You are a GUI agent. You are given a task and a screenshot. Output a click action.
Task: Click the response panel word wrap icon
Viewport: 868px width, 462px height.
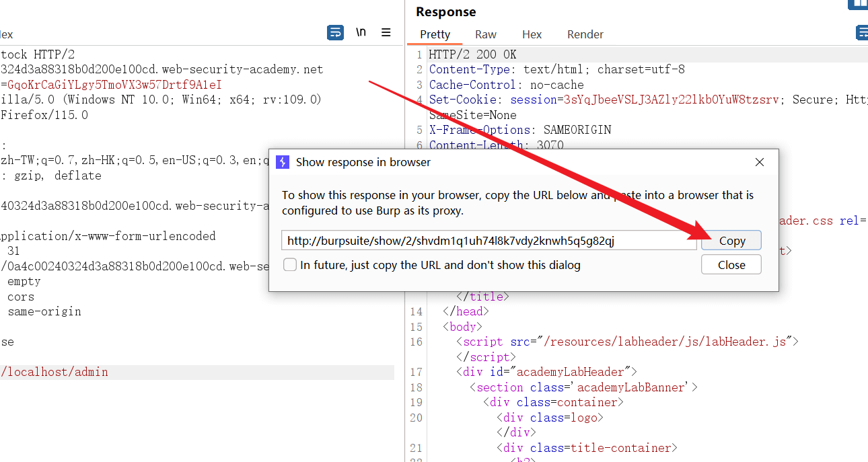pos(862,33)
